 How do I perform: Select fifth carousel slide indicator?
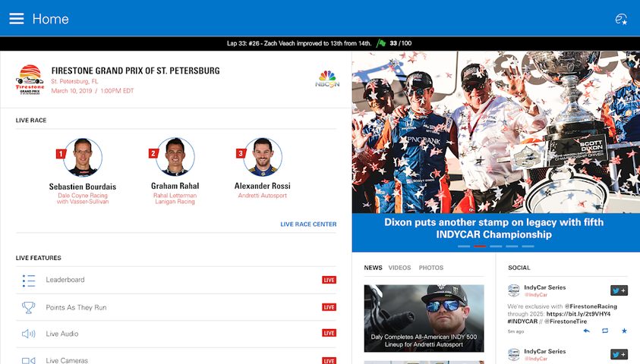click(x=528, y=246)
